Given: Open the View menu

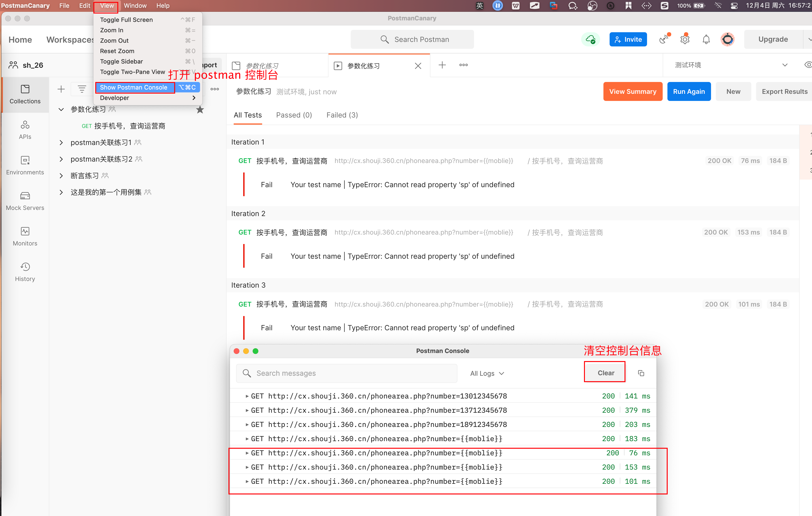Looking at the screenshot, I should 107,6.
